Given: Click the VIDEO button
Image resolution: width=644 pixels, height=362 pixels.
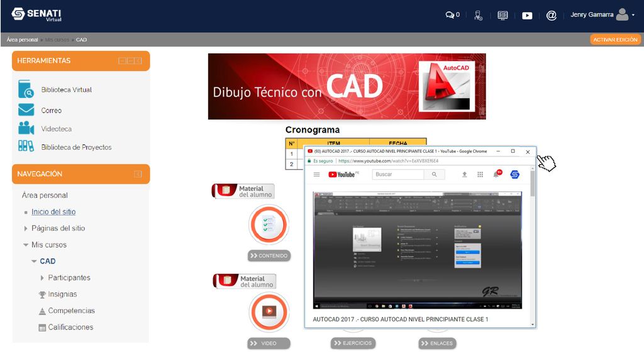Looking at the screenshot, I should [x=269, y=343].
